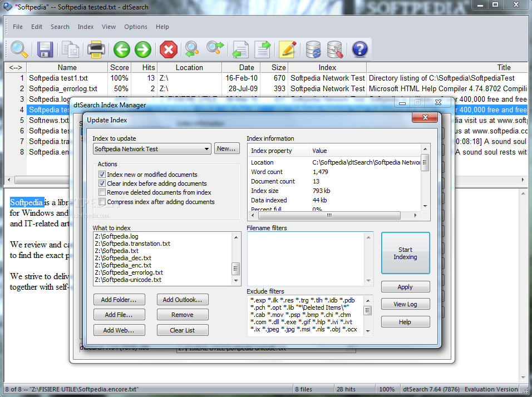Select Z:\Softpedia_dec.txt in What to index

click(x=123, y=258)
